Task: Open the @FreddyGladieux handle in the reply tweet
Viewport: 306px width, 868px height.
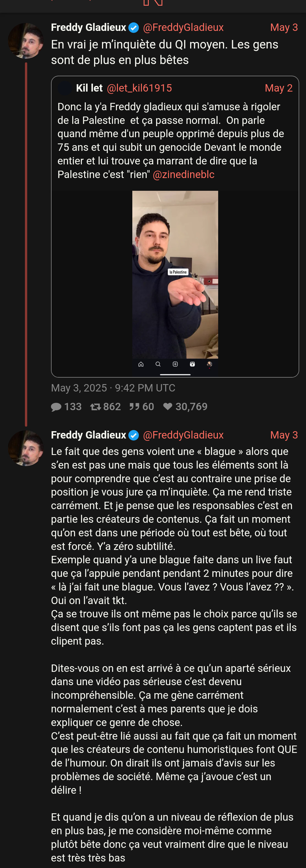Action: pyautogui.click(x=183, y=435)
